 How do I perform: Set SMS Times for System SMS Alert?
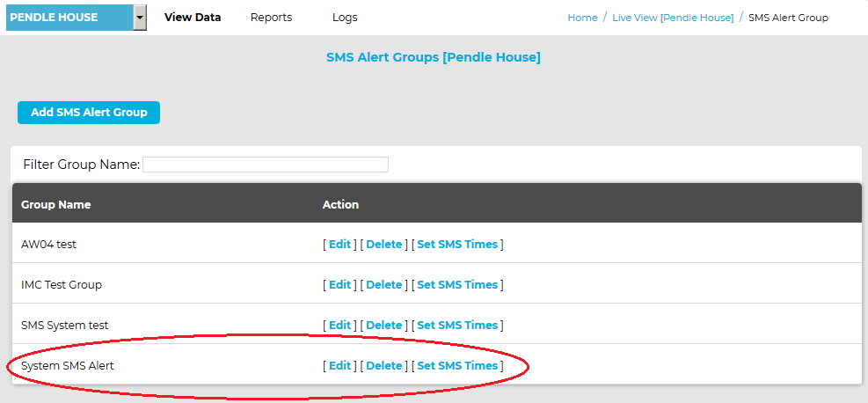point(457,365)
